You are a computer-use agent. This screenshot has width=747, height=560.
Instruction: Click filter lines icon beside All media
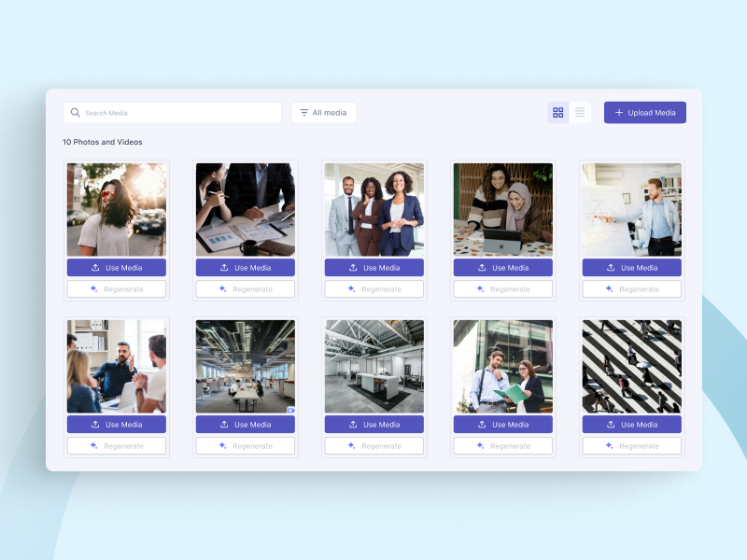point(303,113)
